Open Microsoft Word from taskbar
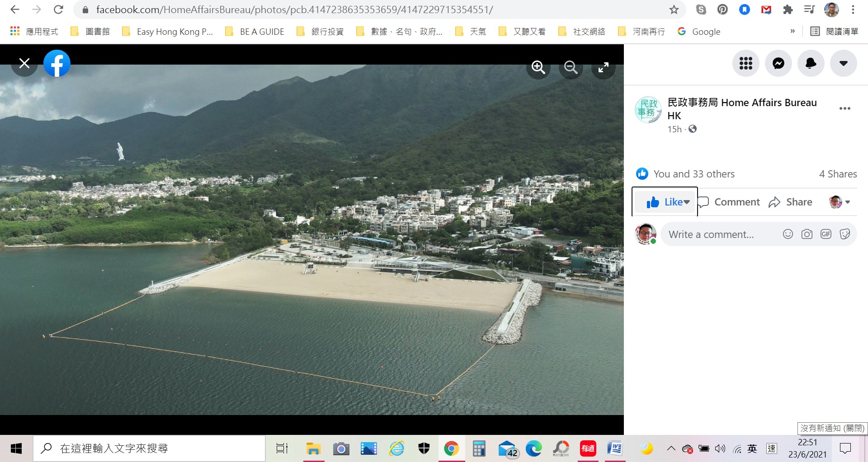 point(614,448)
